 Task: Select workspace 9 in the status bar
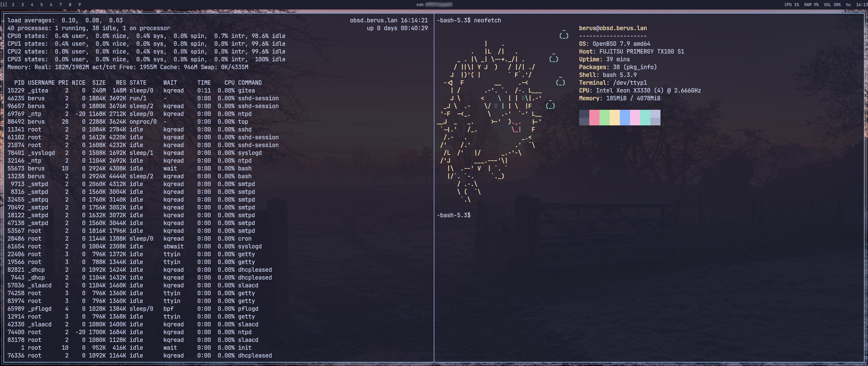tap(79, 5)
